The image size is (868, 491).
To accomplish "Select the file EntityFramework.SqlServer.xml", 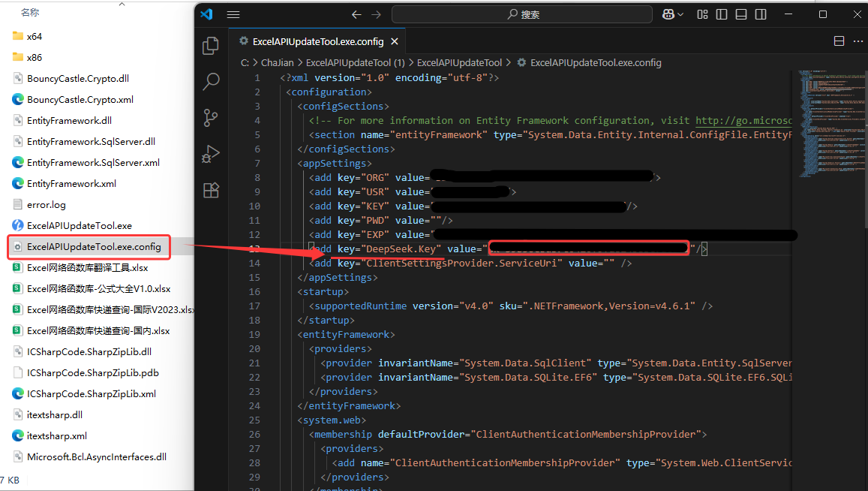I will [93, 163].
